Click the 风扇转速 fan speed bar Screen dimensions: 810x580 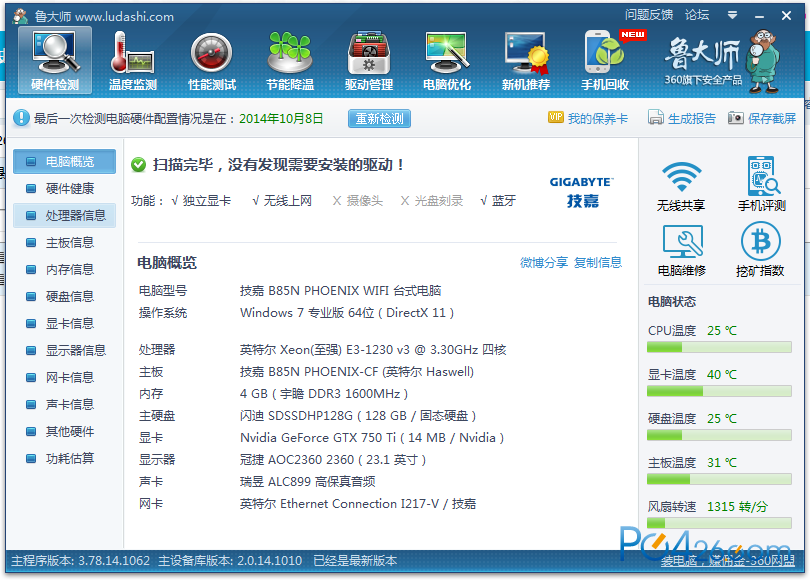[x=719, y=523]
